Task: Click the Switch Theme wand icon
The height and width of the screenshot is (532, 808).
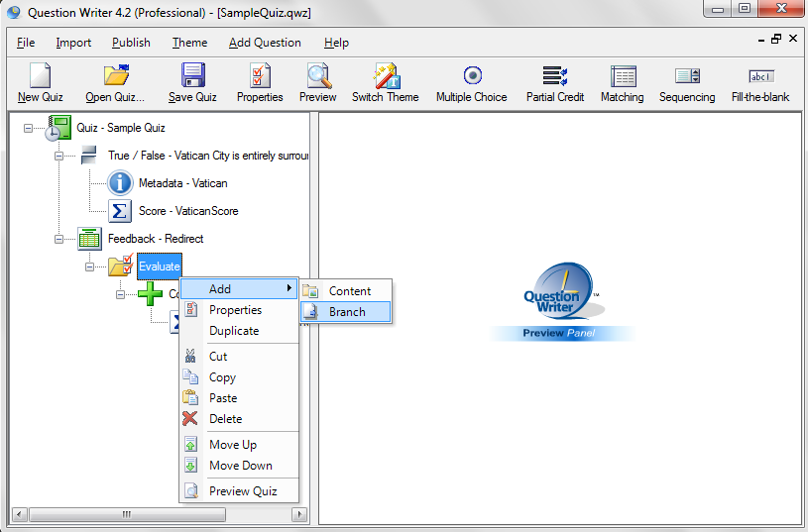Action: click(386, 76)
